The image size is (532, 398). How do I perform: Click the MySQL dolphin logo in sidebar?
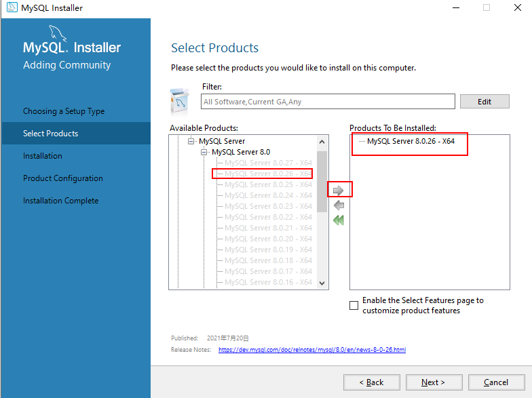[58, 33]
